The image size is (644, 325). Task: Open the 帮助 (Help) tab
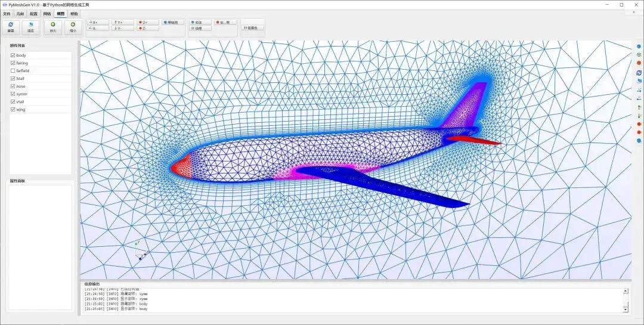click(73, 14)
